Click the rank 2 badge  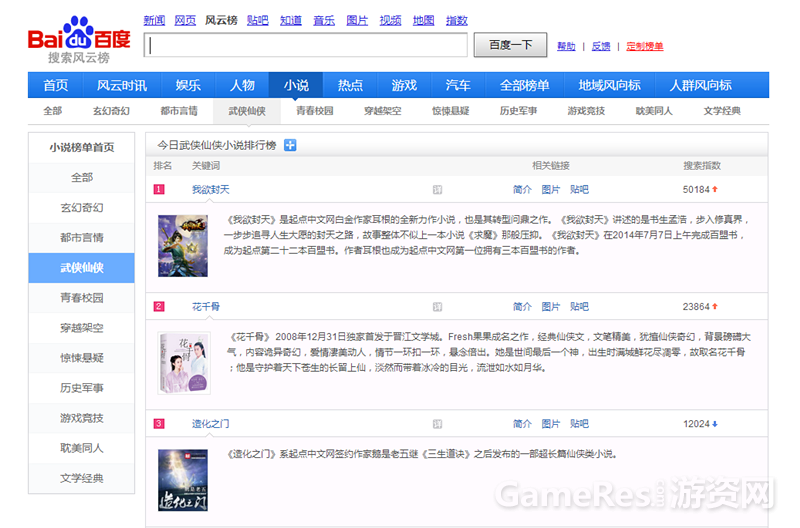tap(159, 307)
